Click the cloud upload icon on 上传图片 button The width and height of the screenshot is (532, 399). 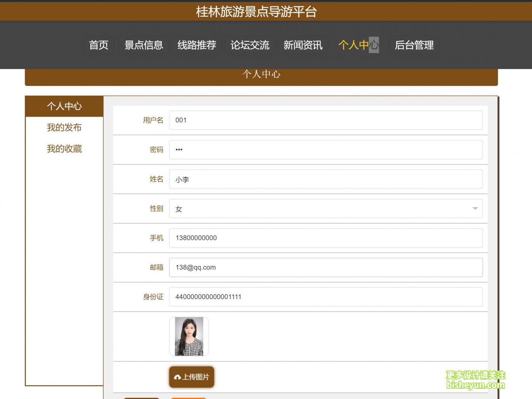178,377
